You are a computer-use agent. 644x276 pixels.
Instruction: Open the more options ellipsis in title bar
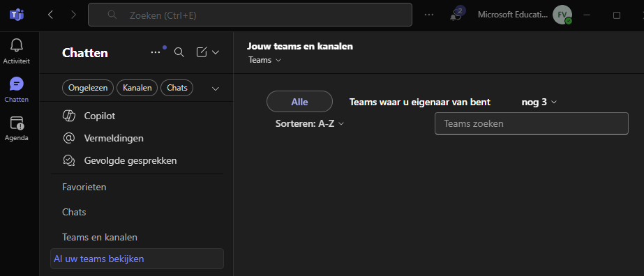click(429, 15)
